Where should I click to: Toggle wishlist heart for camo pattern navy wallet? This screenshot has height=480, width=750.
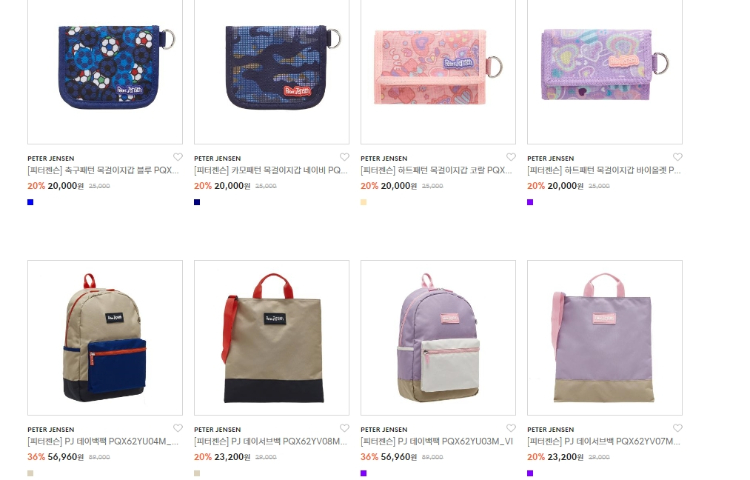(x=344, y=157)
